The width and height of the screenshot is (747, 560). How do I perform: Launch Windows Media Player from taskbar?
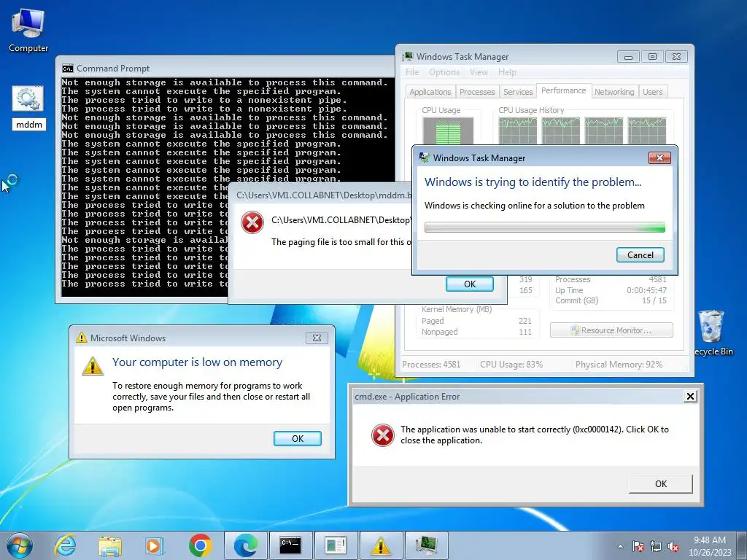[155, 545]
